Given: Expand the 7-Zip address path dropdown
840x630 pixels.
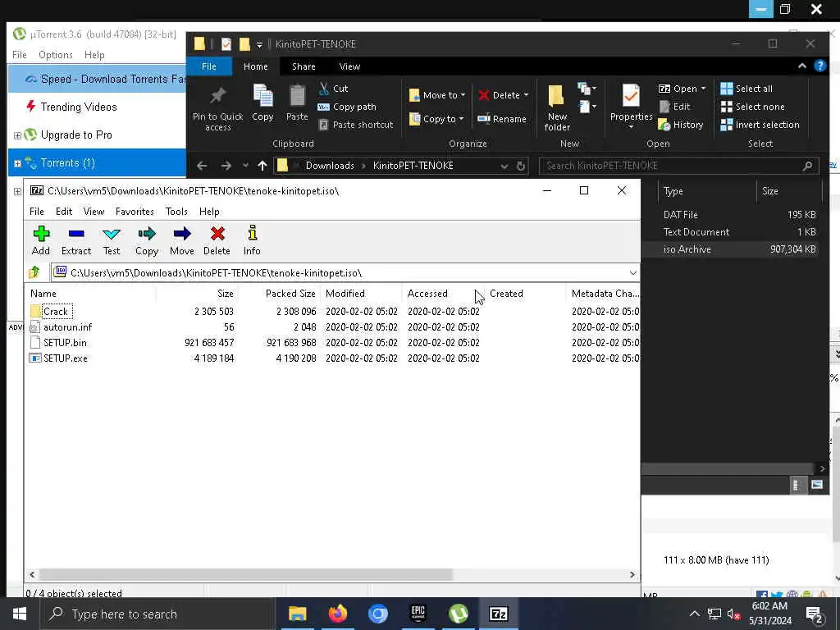Looking at the screenshot, I should point(632,272).
